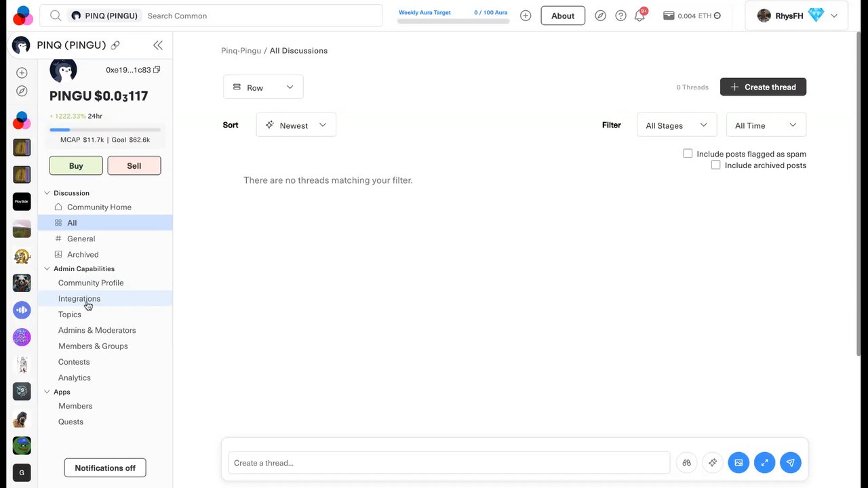Click the Create a thread text field
868x488 pixels.
point(449,463)
